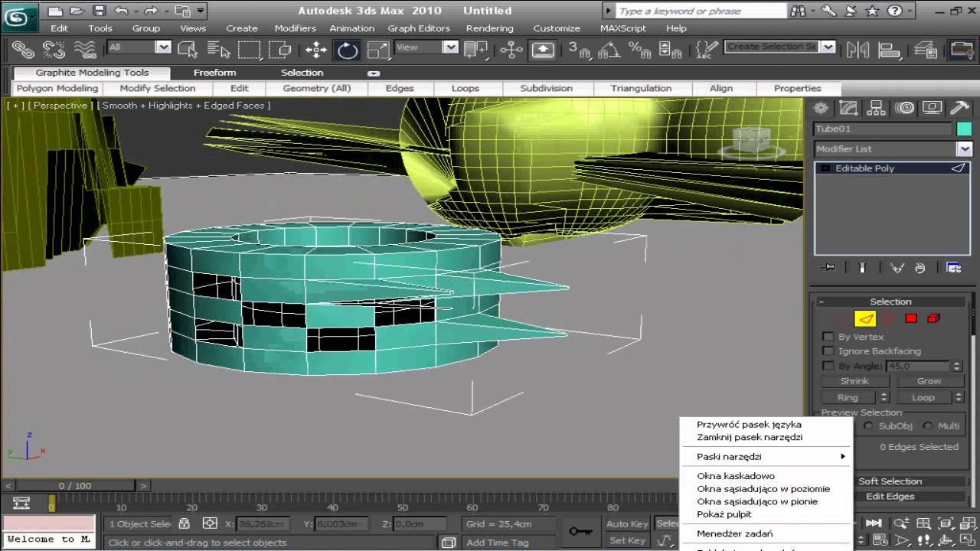Enable the Ignore Backfacing checkbox
Image resolution: width=980 pixels, height=551 pixels.
coord(827,351)
